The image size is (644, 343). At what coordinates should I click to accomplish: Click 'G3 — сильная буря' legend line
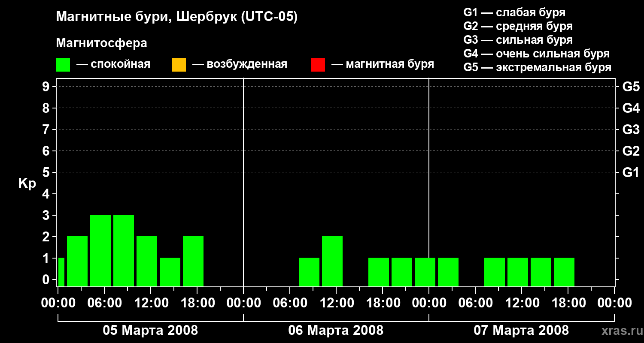(x=518, y=40)
